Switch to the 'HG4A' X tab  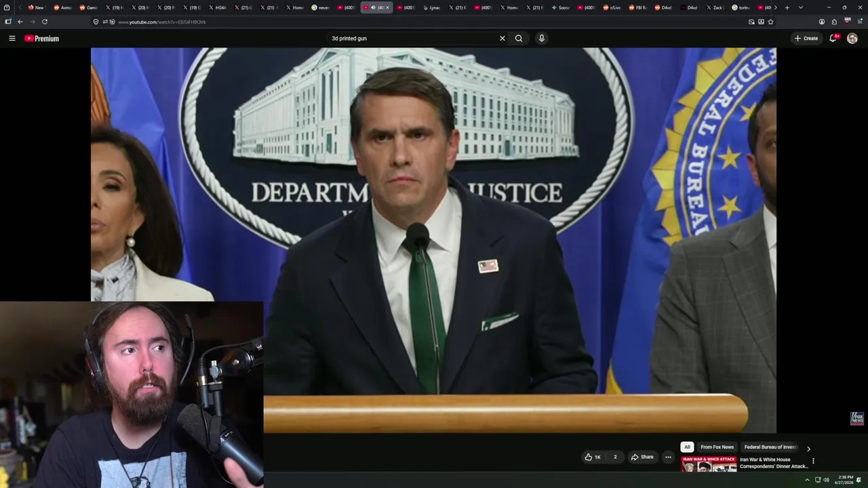pos(218,7)
